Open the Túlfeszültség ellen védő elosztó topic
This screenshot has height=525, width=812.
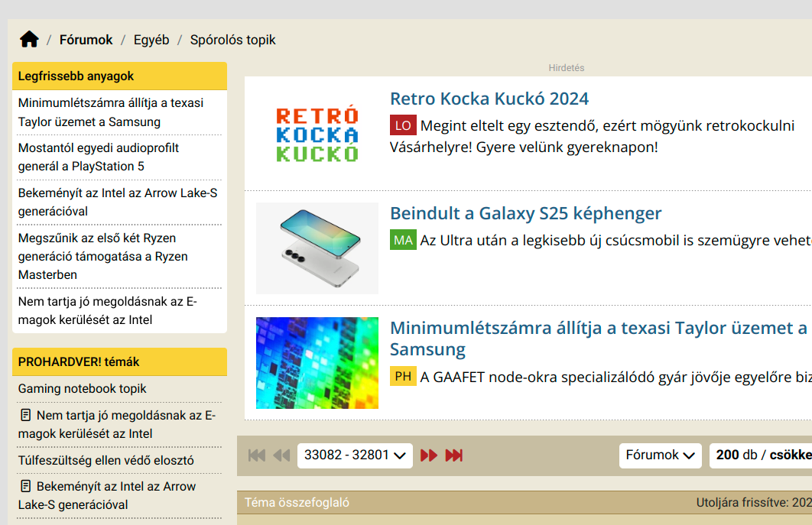pyautogui.click(x=106, y=460)
